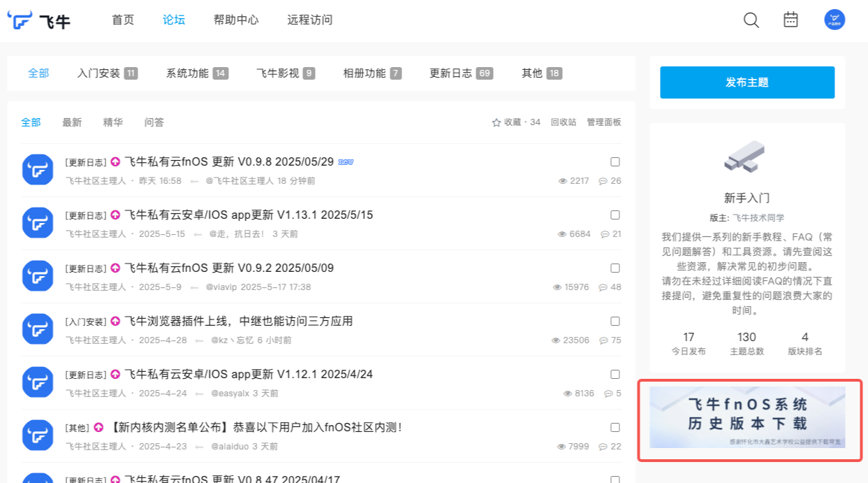The image size is (868, 483).
Task: Open the search magnifier icon
Action: [x=751, y=20]
